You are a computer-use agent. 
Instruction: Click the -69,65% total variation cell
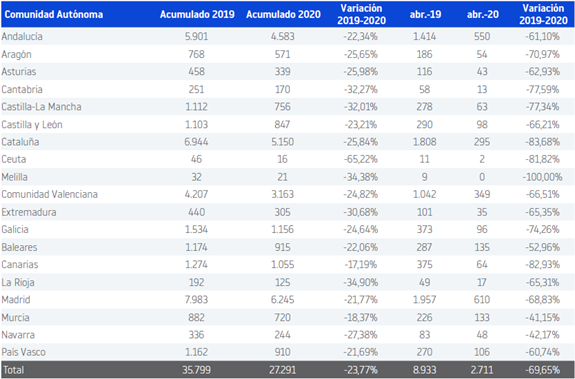[x=542, y=370]
